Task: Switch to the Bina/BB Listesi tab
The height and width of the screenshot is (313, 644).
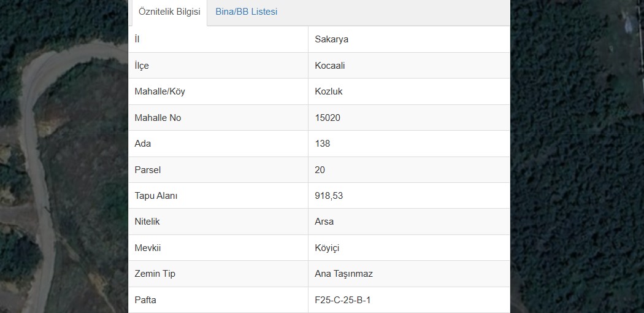Action: click(x=247, y=12)
